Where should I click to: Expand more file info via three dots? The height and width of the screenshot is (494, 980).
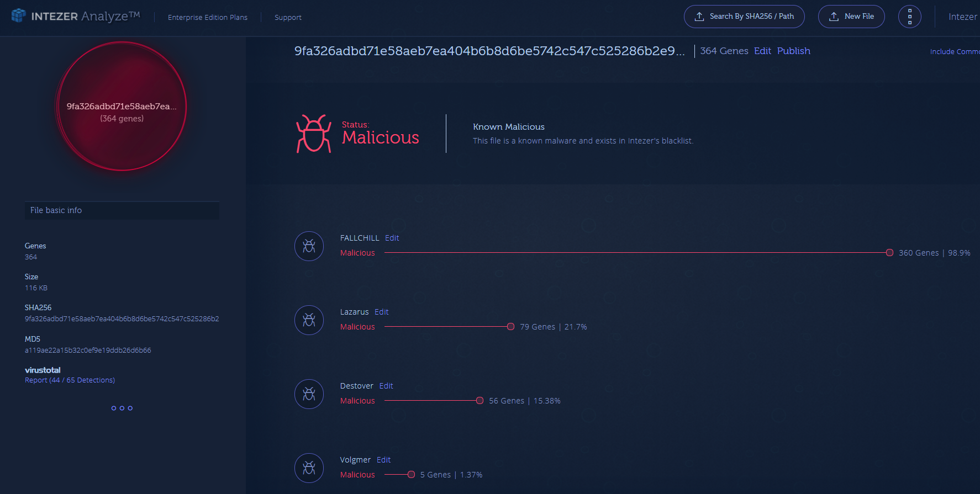point(122,408)
